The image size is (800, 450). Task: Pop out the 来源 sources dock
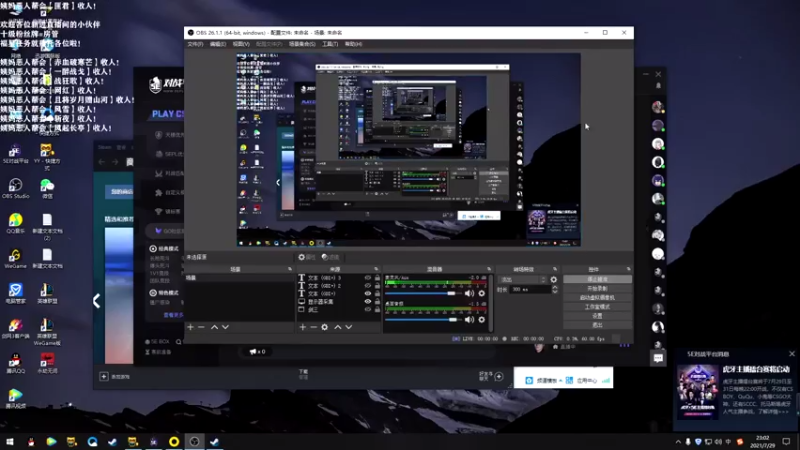(376, 269)
